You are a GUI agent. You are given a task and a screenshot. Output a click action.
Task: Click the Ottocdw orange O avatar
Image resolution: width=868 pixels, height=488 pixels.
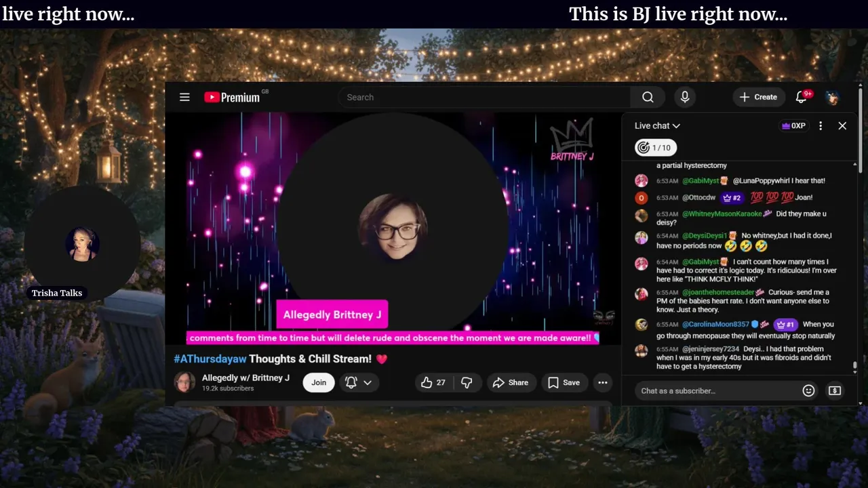(x=642, y=198)
